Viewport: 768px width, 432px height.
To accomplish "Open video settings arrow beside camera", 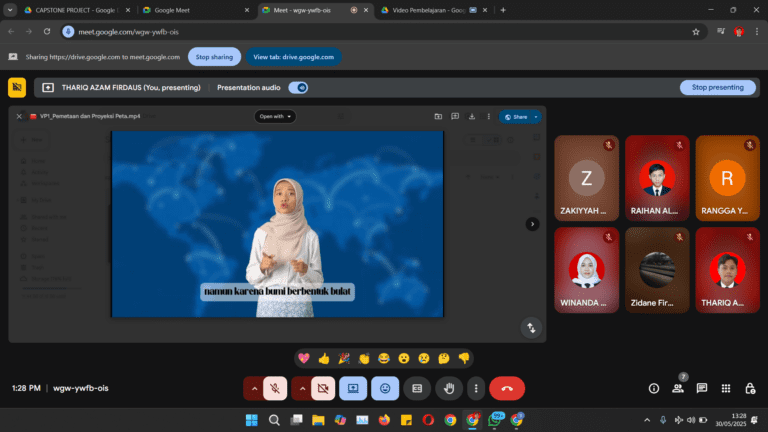I will (302, 388).
